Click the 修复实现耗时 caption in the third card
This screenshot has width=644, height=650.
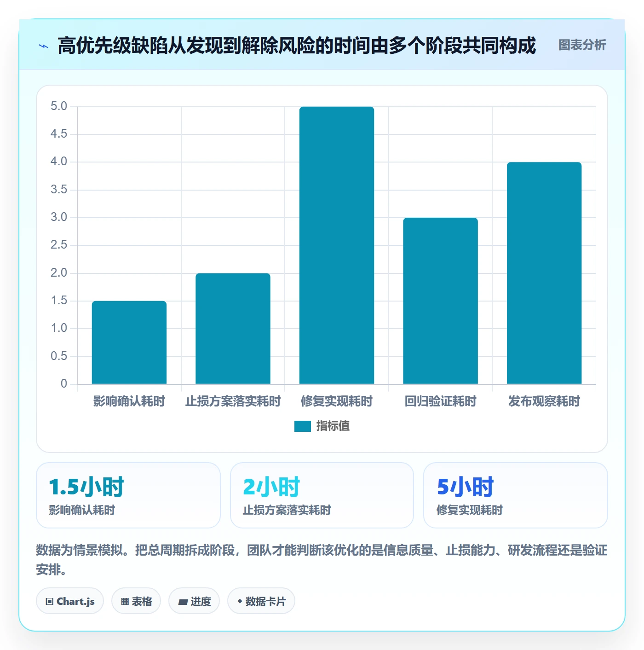[x=470, y=510]
